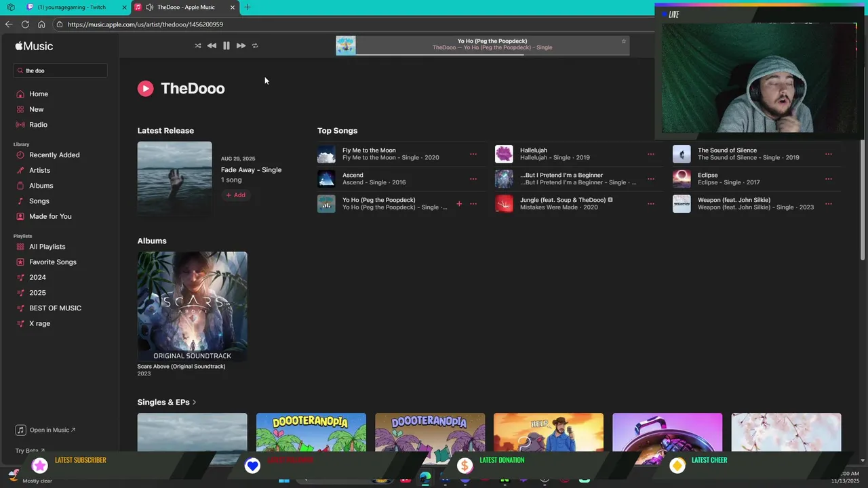Image resolution: width=868 pixels, height=488 pixels.
Task: Open more options for Eclipse
Action: point(829,179)
